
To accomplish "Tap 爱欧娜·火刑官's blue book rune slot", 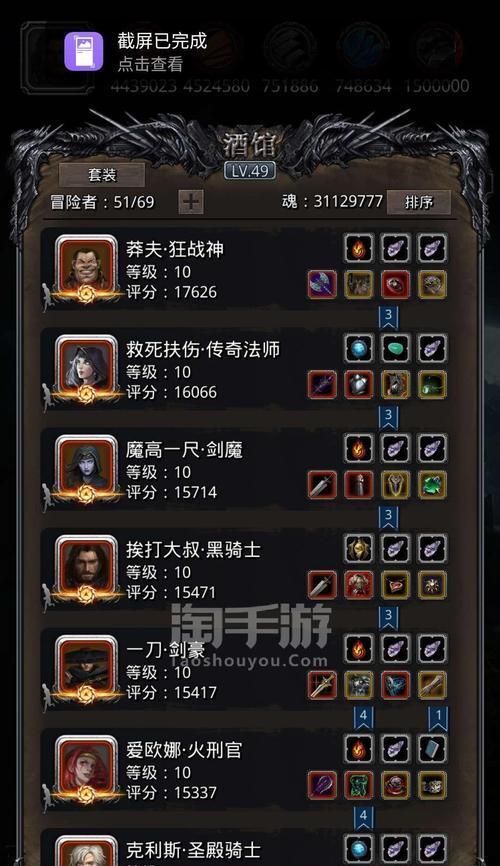I will [432, 748].
